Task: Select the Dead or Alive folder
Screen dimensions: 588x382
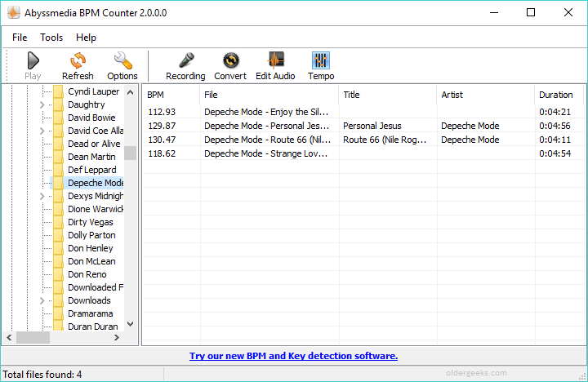Action: [94, 144]
